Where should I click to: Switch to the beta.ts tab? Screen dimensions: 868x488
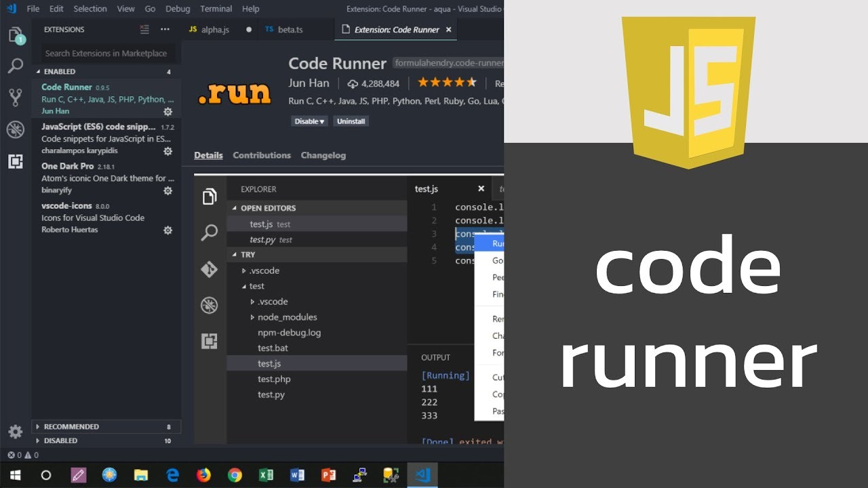click(296, 30)
